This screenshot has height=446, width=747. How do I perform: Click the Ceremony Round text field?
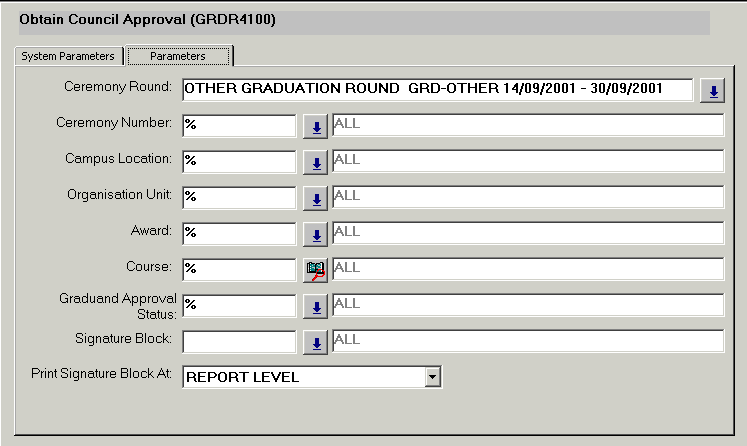(437, 90)
